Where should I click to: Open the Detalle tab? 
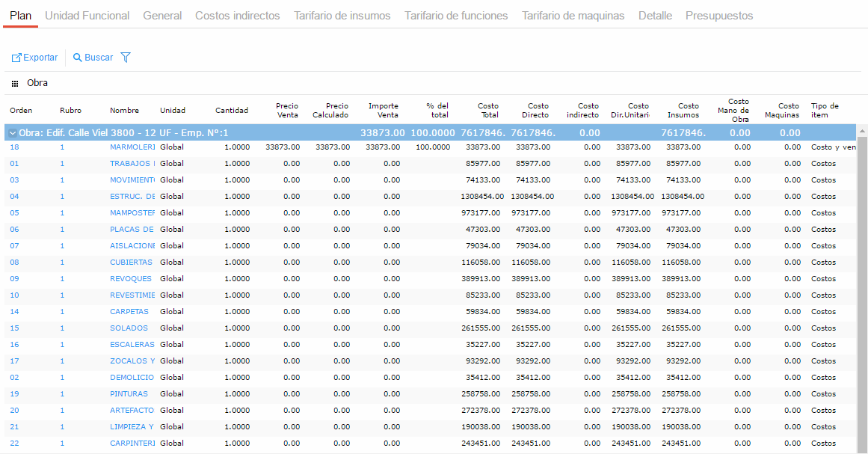tap(655, 16)
